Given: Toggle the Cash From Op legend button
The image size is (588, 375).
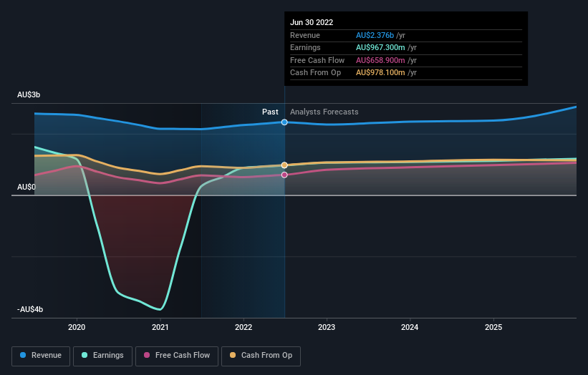Looking at the screenshot, I should coord(261,356).
